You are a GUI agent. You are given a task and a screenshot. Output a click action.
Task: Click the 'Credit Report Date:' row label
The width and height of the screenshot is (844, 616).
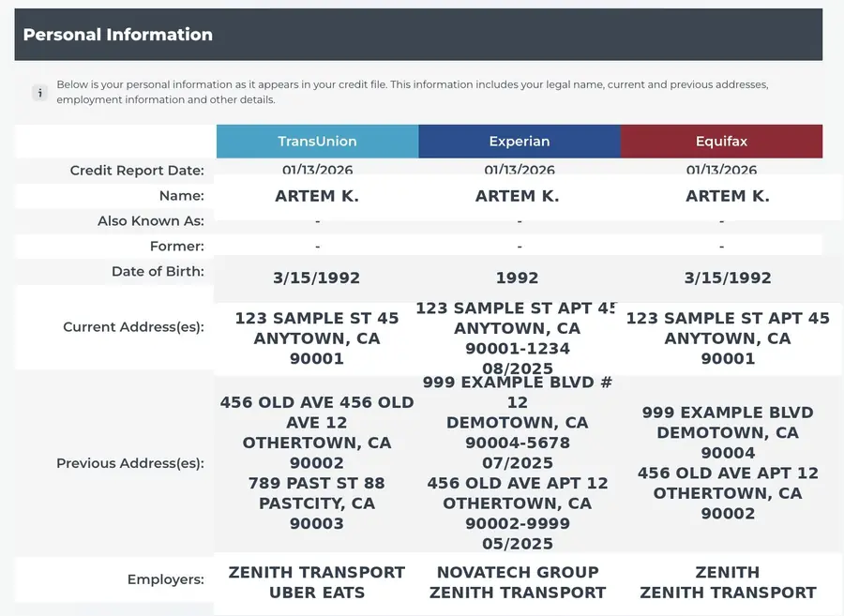(x=137, y=171)
